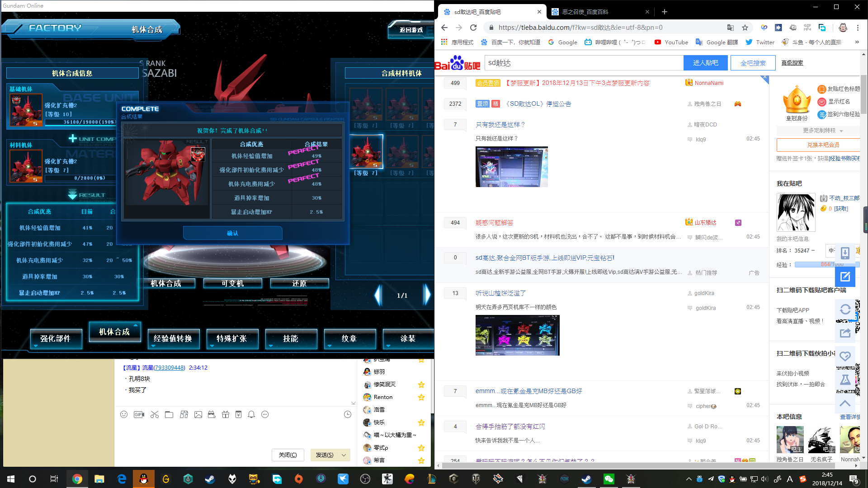This screenshot has height=488, width=868.
Task: Toggle favorite star beside 快乐 contact
Action: tap(421, 422)
